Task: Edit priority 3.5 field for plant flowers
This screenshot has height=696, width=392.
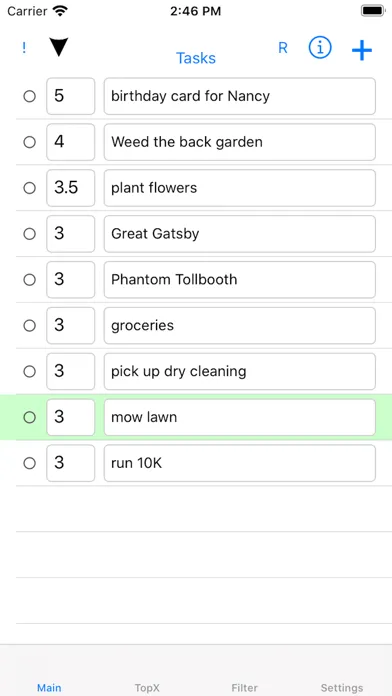Action: click(x=71, y=188)
